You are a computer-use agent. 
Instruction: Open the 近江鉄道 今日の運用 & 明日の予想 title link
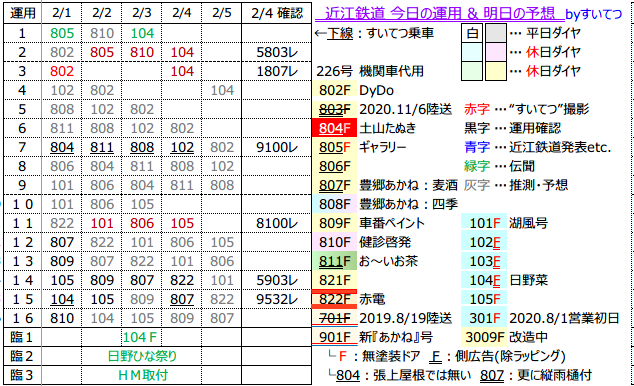439,14
